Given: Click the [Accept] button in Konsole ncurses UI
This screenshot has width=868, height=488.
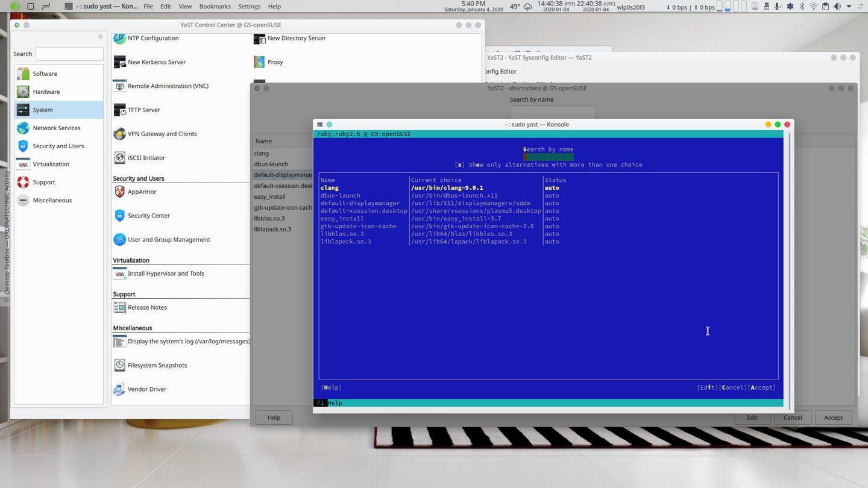Looking at the screenshot, I should pos(762,387).
